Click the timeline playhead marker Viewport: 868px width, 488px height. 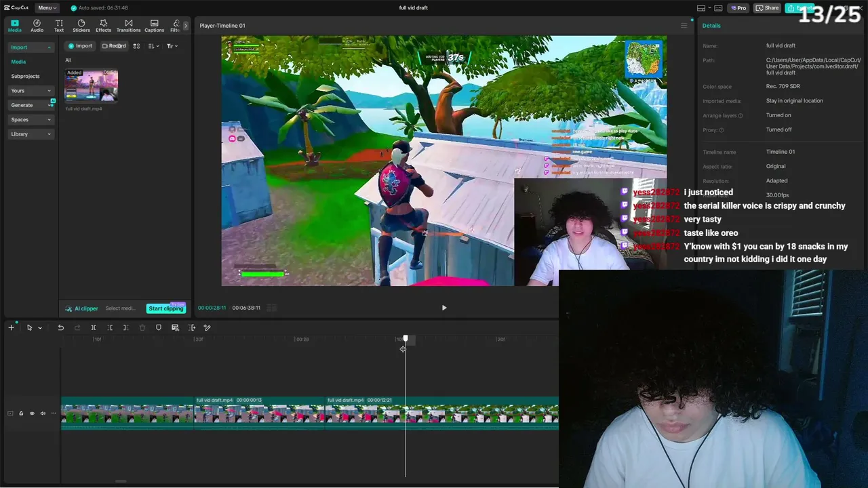(406, 338)
